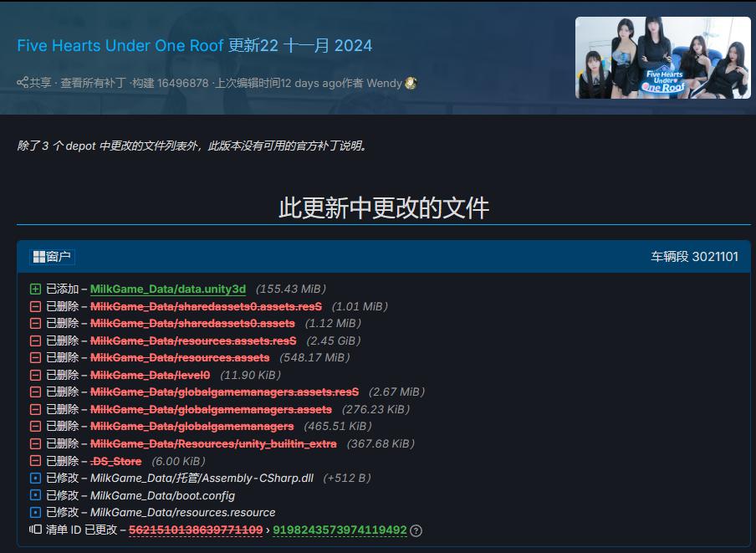Open the MilkGame_Data/data.unity3d file link
The image size is (756, 553).
pyautogui.click(x=168, y=289)
